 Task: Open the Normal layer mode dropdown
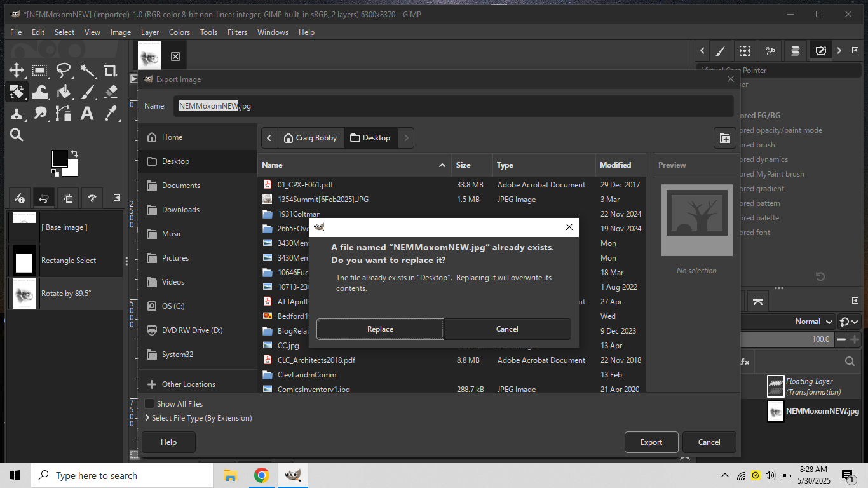[x=813, y=322]
